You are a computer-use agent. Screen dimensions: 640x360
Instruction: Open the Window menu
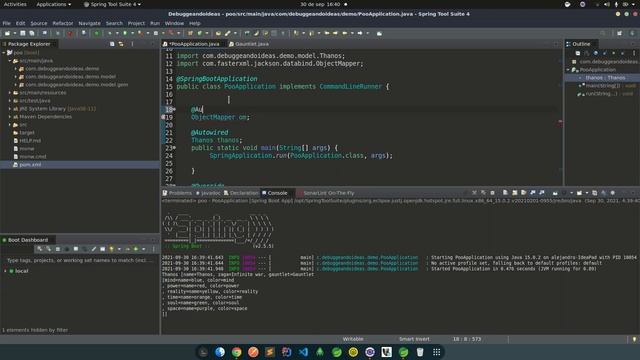tap(174, 23)
